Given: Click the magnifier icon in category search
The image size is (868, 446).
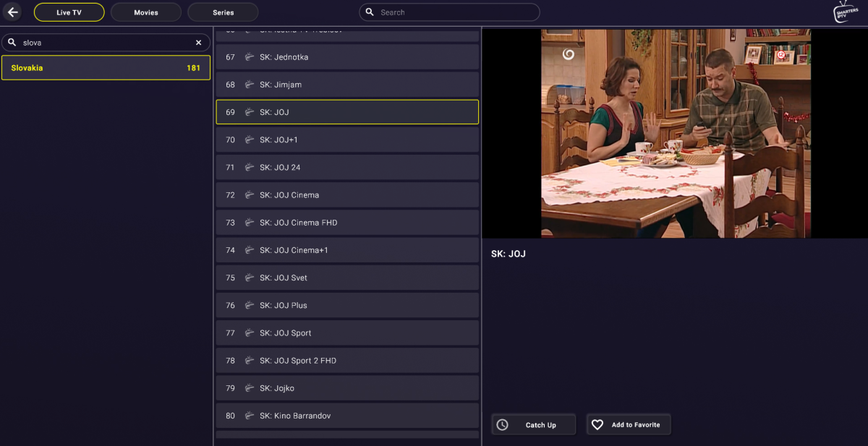Looking at the screenshot, I should pyautogui.click(x=12, y=43).
